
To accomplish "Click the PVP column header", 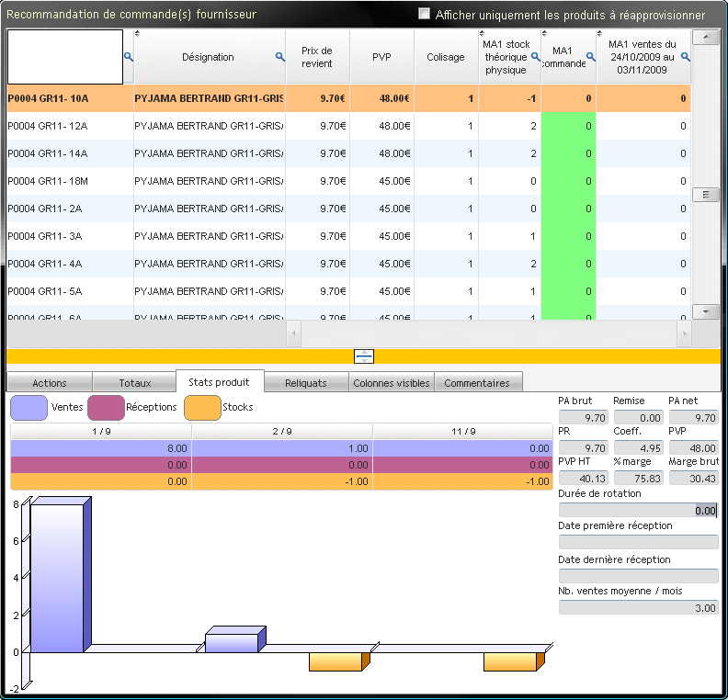I will [x=381, y=57].
